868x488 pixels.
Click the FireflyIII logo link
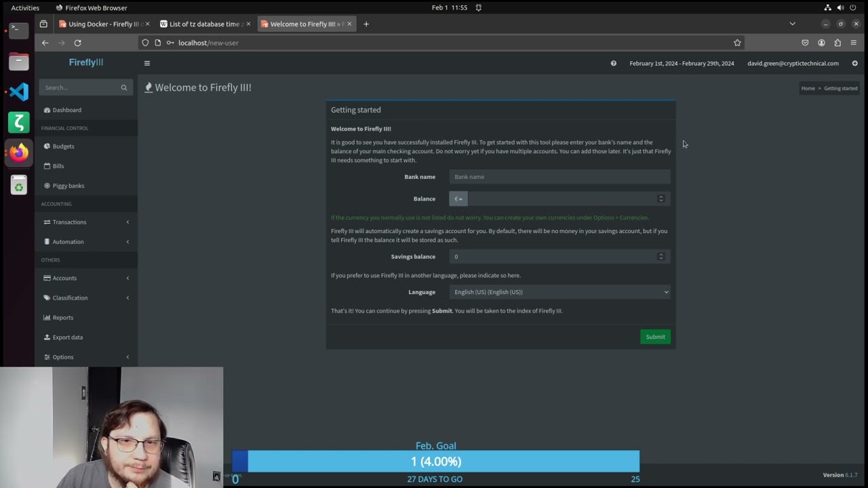click(86, 62)
